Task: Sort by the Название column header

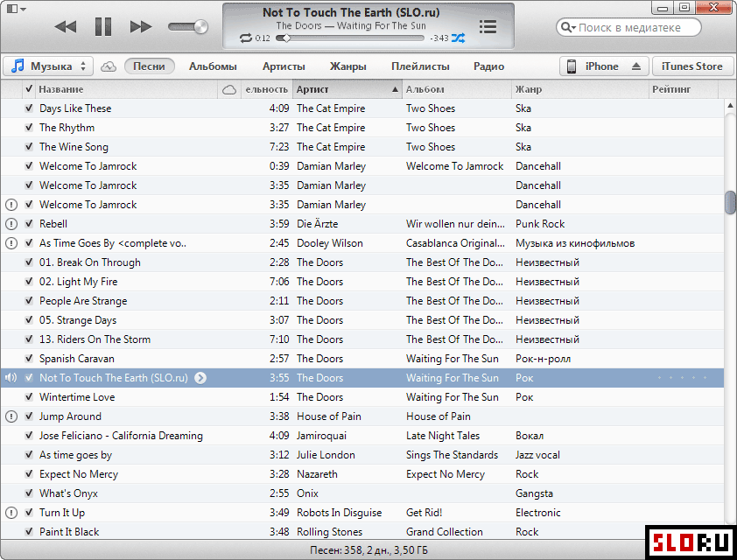Action: pyautogui.click(x=126, y=89)
